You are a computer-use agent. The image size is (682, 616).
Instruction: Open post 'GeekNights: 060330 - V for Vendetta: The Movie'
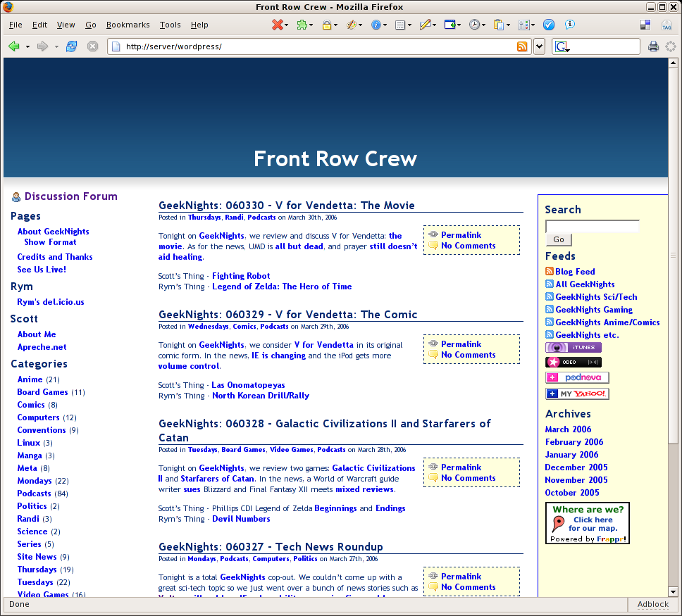tap(286, 205)
